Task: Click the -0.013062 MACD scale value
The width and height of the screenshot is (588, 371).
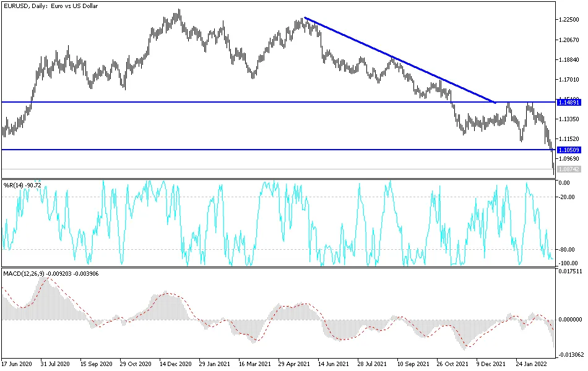Action: [x=571, y=355]
